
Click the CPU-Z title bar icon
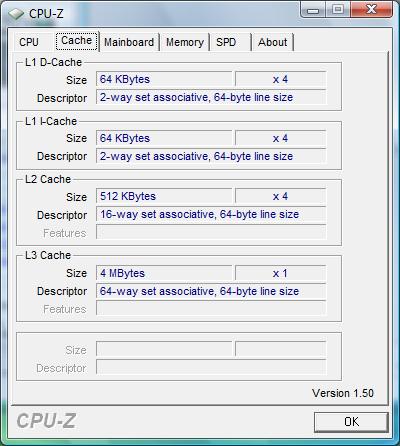pyautogui.click(x=16, y=14)
